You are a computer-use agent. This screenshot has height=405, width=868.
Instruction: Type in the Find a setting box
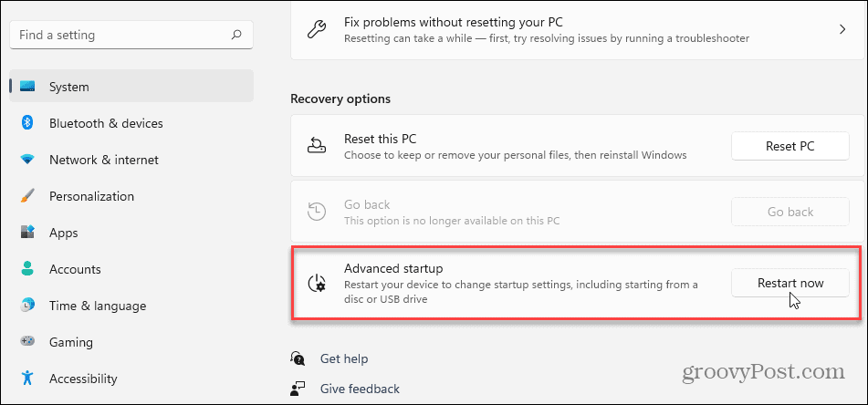pyautogui.click(x=119, y=36)
